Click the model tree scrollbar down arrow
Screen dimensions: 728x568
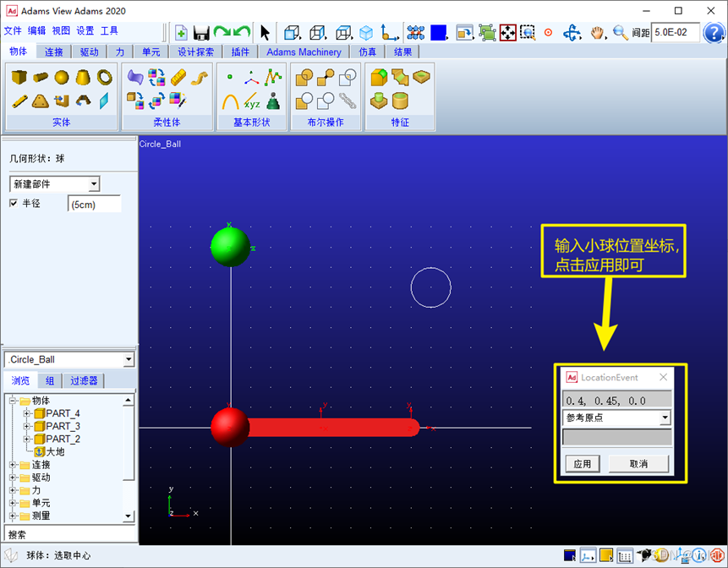click(x=129, y=516)
